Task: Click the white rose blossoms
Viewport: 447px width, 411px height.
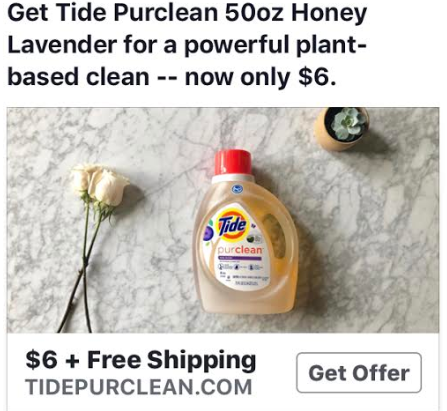Action: (100, 185)
